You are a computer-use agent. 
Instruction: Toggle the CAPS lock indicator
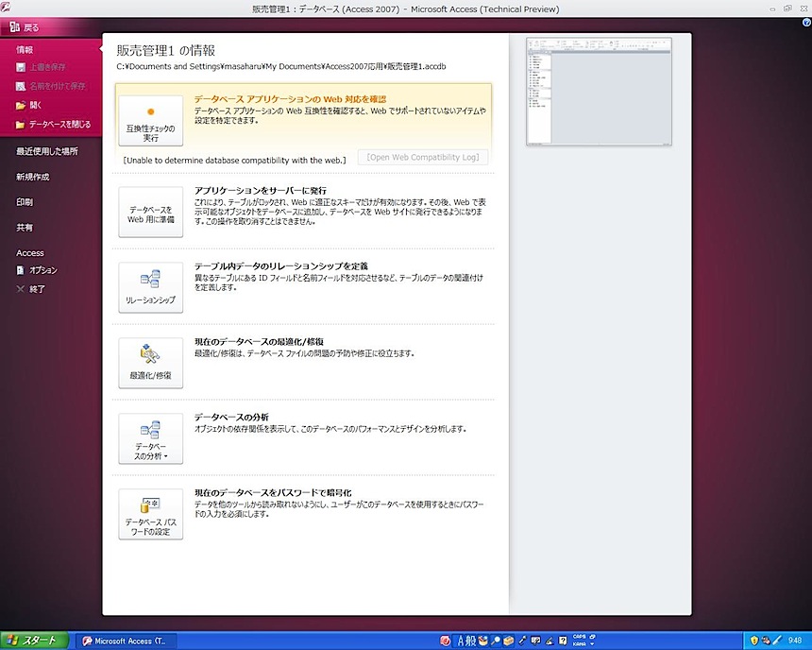(579, 637)
